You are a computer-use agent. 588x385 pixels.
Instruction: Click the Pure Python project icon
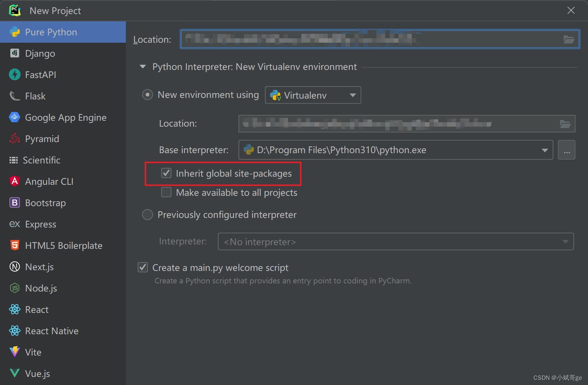point(15,32)
